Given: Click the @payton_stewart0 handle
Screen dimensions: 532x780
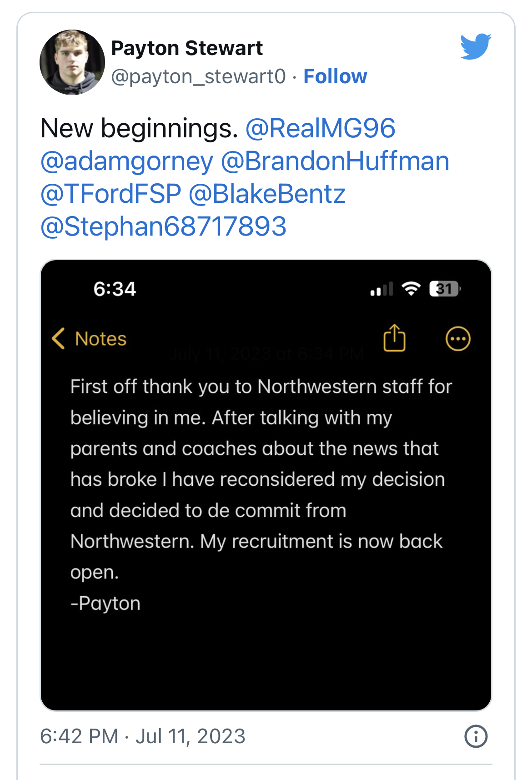Looking at the screenshot, I should click(198, 76).
